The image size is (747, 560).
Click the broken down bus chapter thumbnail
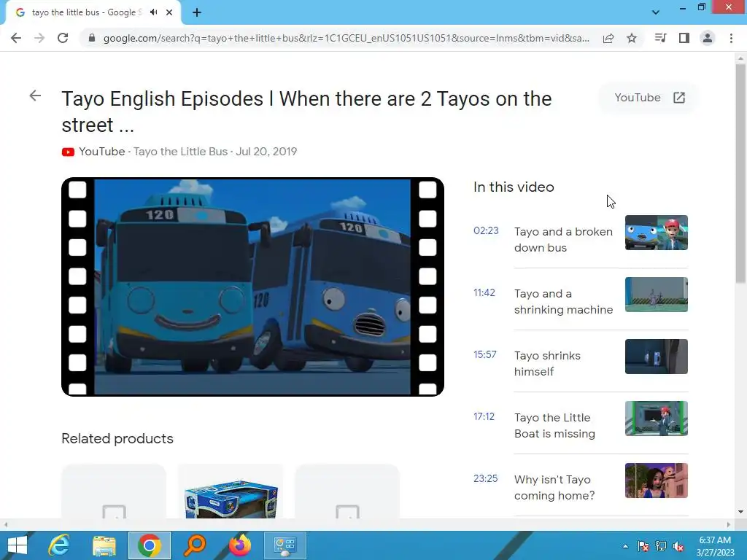(656, 233)
